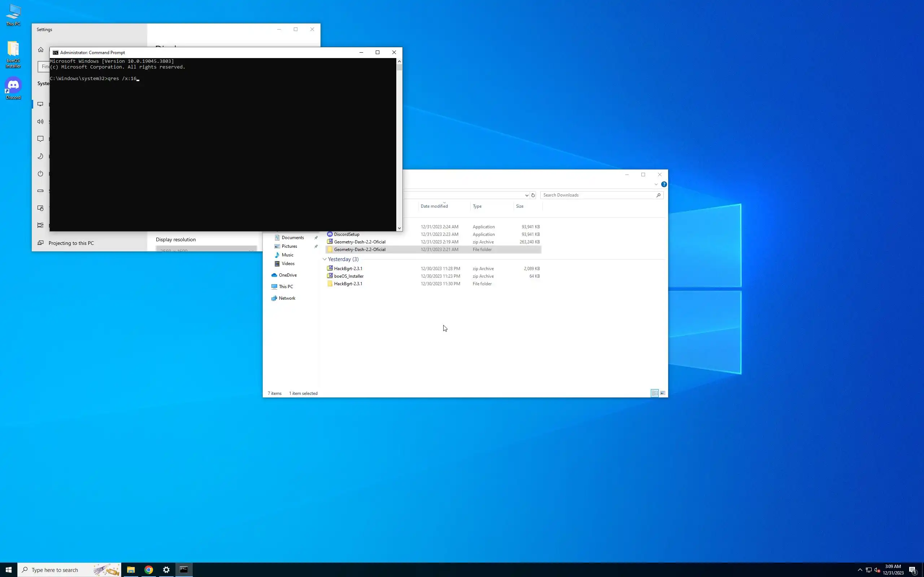Switch to large icons view in Explorer
Image resolution: width=924 pixels, height=577 pixels.
point(662,393)
